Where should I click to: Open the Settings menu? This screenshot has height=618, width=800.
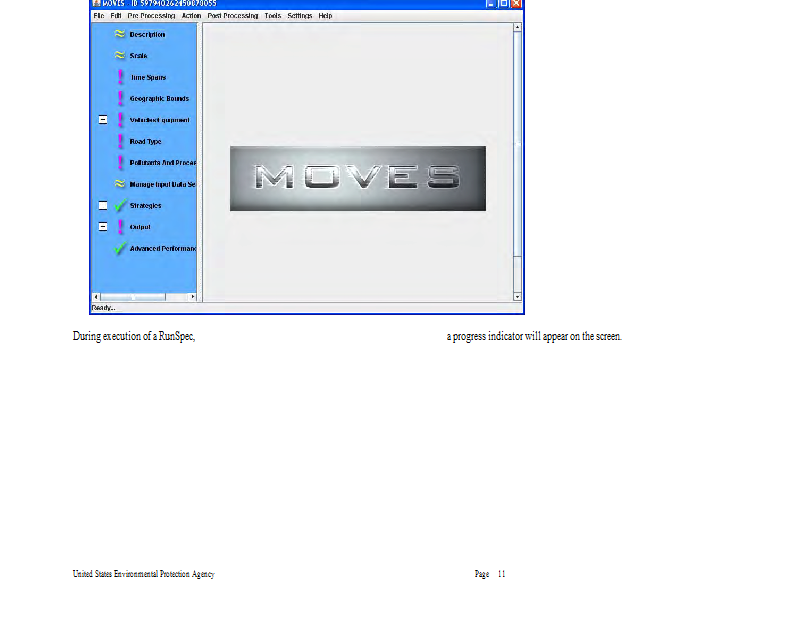pyautogui.click(x=299, y=16)
